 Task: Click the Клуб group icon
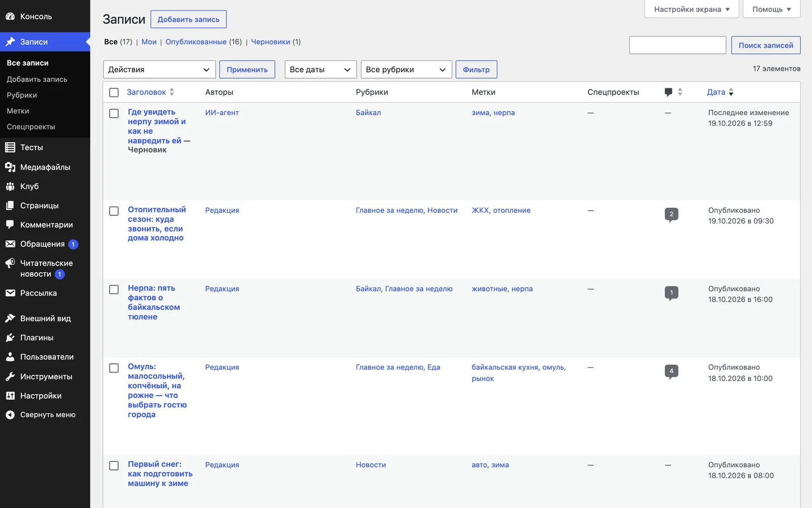coord(10,186)
